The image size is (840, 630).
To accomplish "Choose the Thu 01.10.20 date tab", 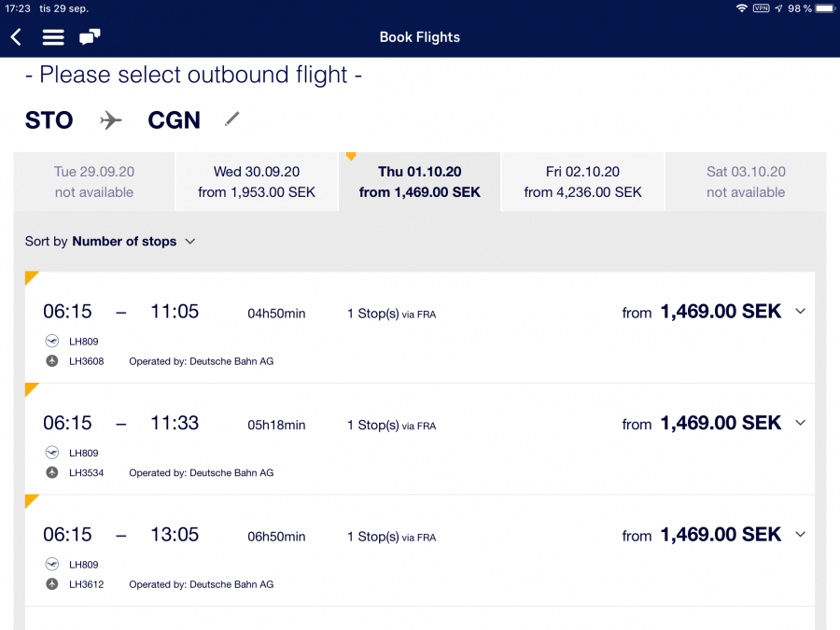I will pyautogui.click(x=420, y=182).
